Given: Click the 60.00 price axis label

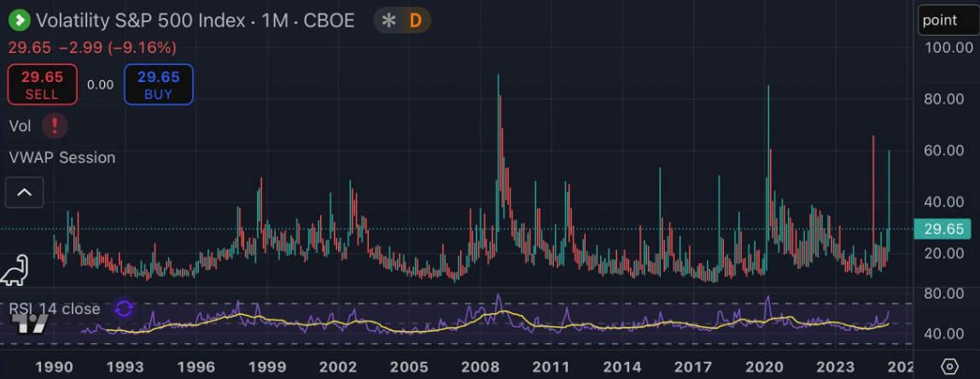Looking at the screenshot, I should [943, 150].
